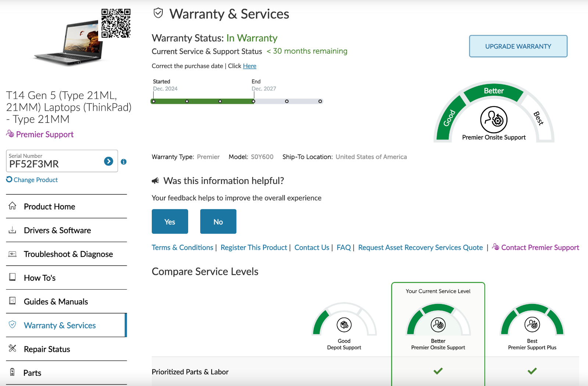
Task: Click the Better column Prioritized Parts checkmark
Action: pyautogui.click(x=438, y=371)
